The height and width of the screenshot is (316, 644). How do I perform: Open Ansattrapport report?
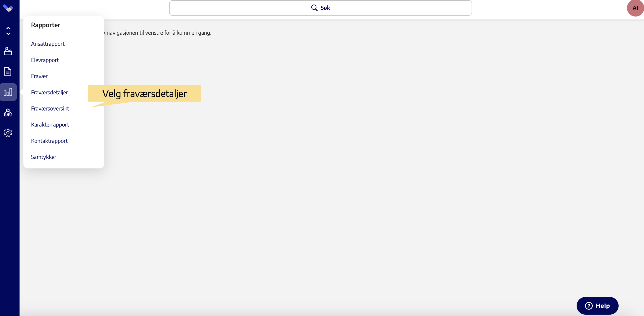coord(48,44)
